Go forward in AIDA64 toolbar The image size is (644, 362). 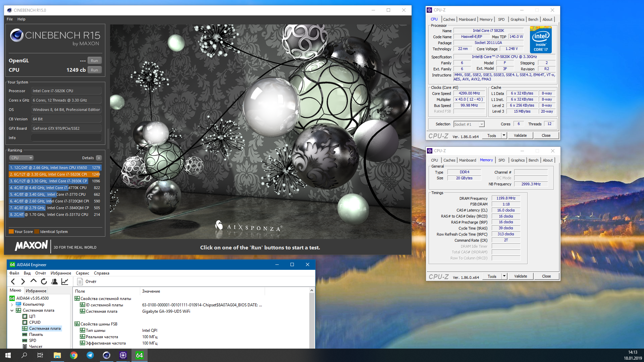coord(23,282)
